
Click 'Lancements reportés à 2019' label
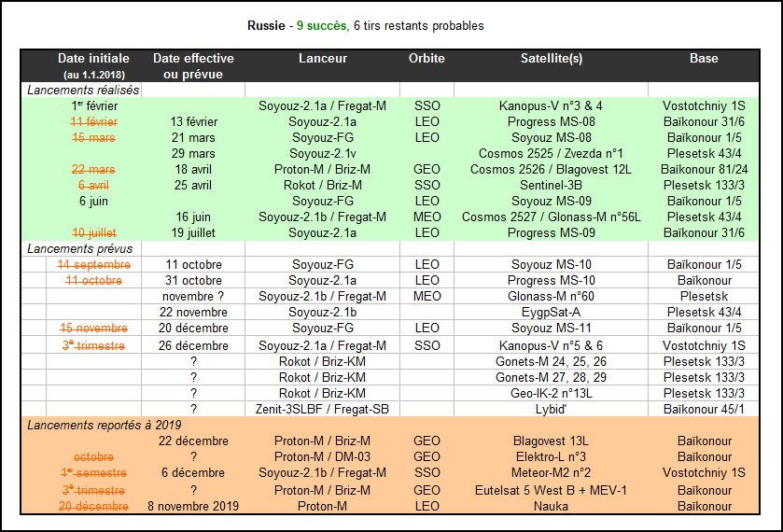[x=104, y=425]
